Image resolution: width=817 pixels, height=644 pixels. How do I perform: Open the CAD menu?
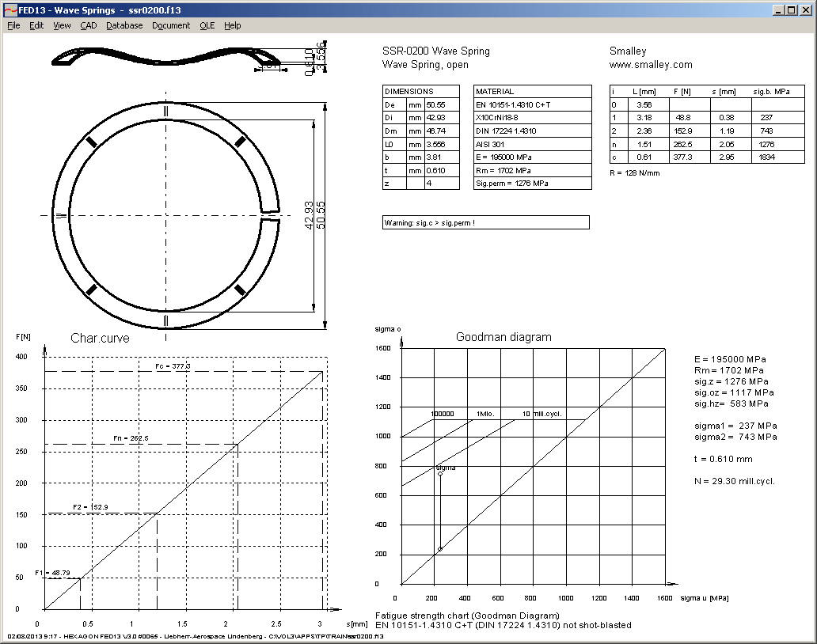88,25
